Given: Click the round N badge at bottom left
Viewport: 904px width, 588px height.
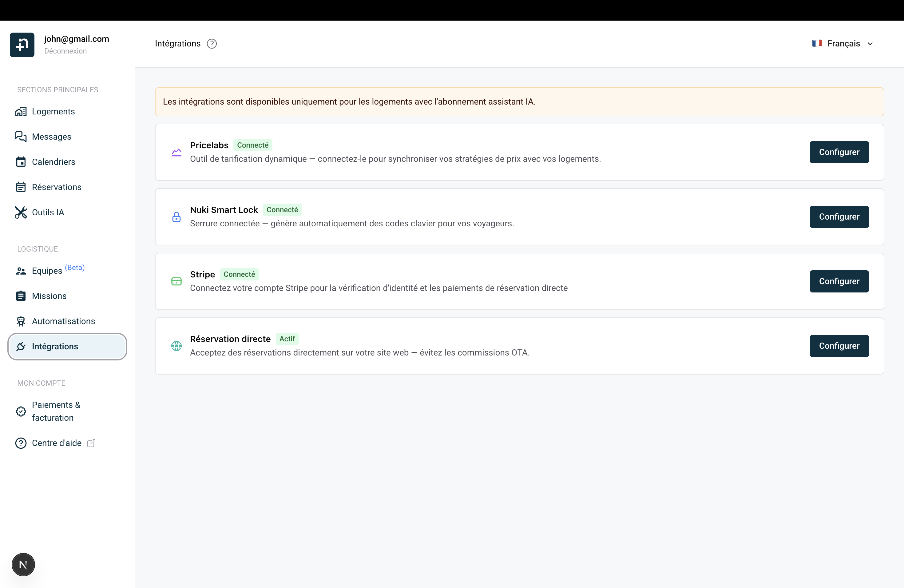Looking at the screenshot, I should point(23,564).
